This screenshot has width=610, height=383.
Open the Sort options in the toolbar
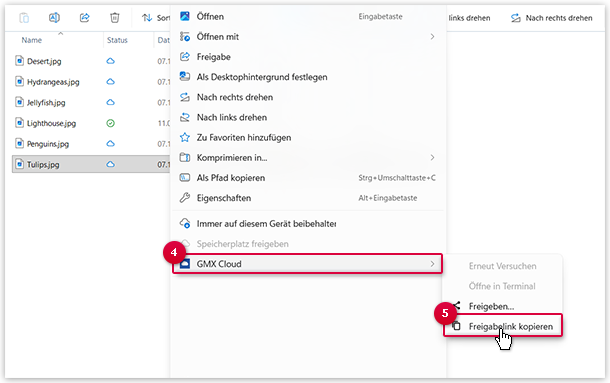click(156, 18)
